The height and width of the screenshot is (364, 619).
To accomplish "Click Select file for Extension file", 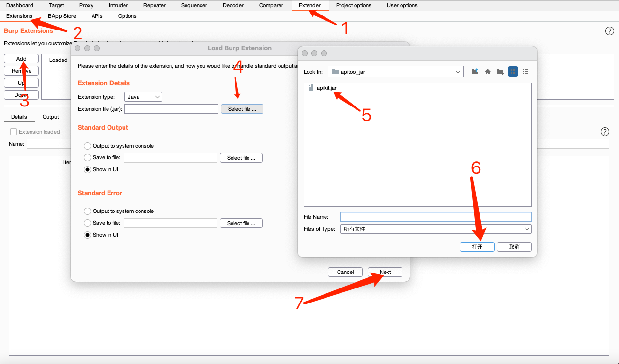I will coord(242,109).
